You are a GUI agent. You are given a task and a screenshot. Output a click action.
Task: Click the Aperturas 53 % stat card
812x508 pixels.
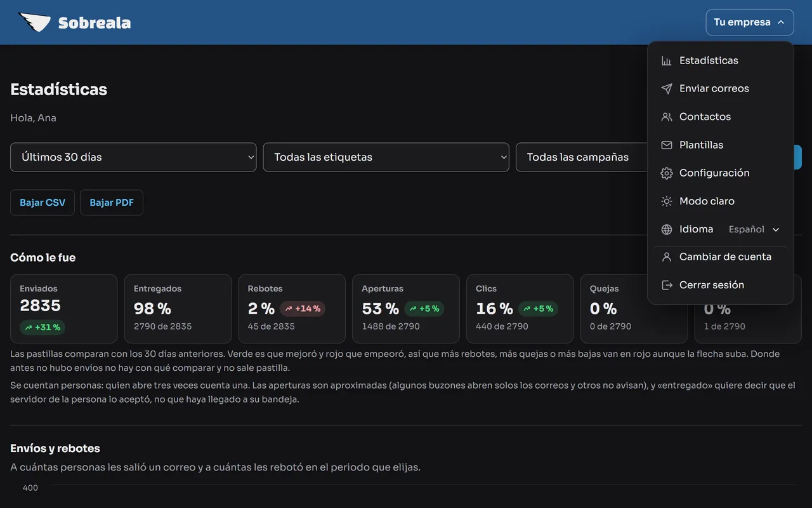coord(406,309)
